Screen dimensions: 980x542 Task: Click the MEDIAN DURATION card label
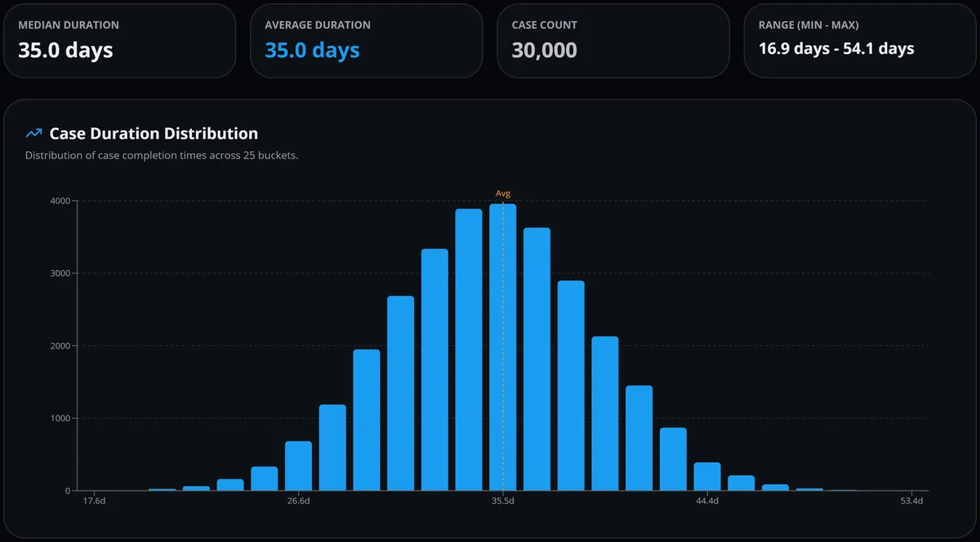(69, 25)
